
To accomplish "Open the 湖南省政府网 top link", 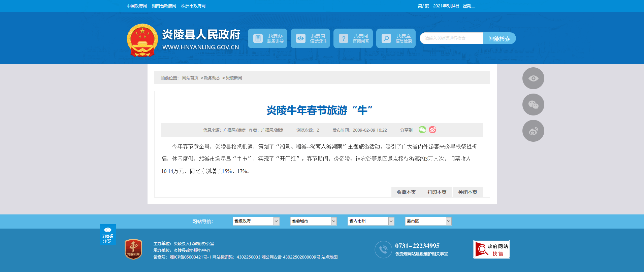I will (x=164, y=6).
